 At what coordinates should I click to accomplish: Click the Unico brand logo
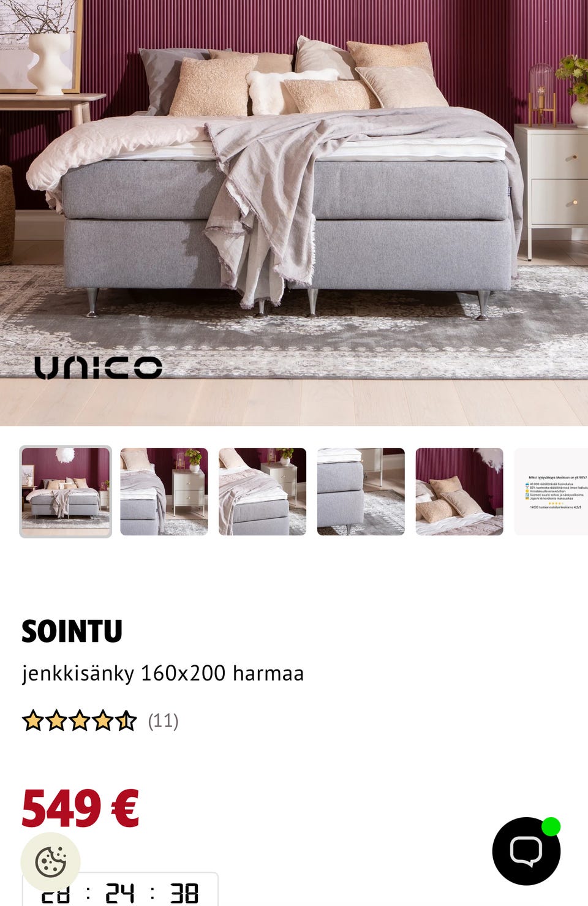pos(98,368)
